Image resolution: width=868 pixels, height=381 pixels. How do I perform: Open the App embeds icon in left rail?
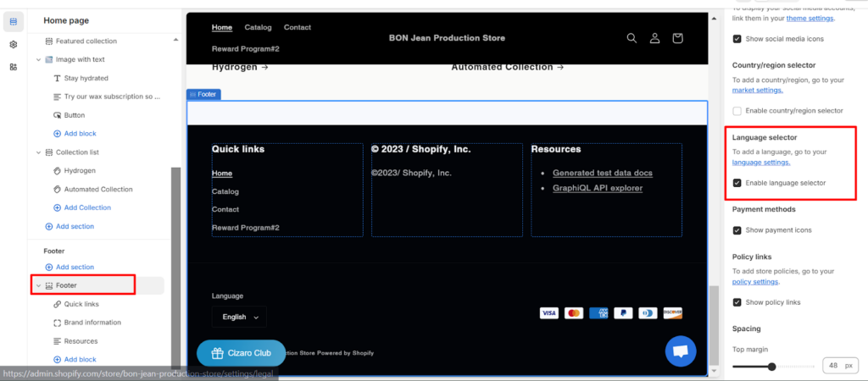point(14,67)
